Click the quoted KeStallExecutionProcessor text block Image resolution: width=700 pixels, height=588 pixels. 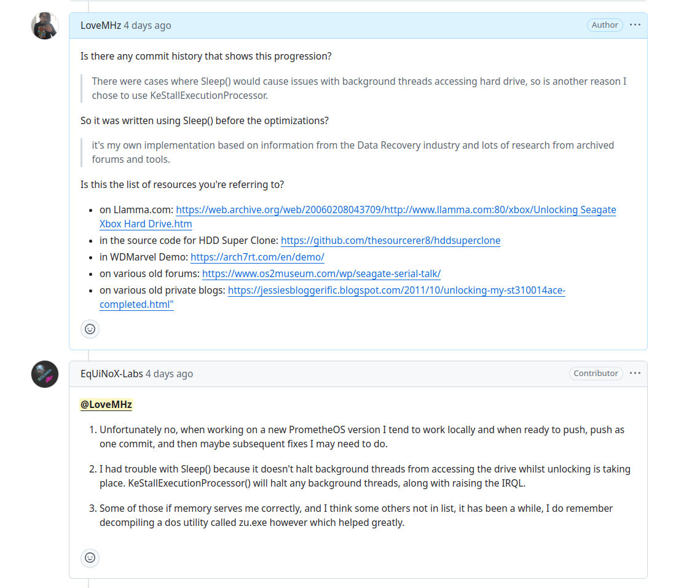(x=359, y=88)
